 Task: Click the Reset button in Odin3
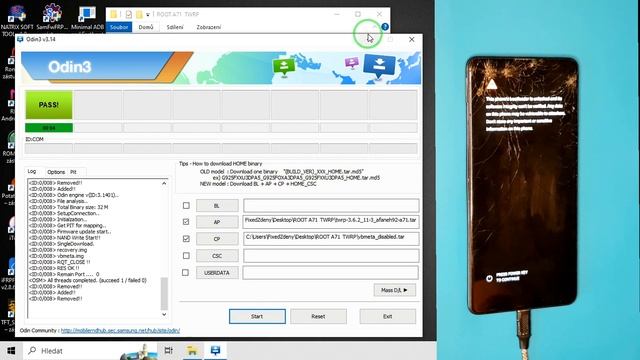pos(318,316)
